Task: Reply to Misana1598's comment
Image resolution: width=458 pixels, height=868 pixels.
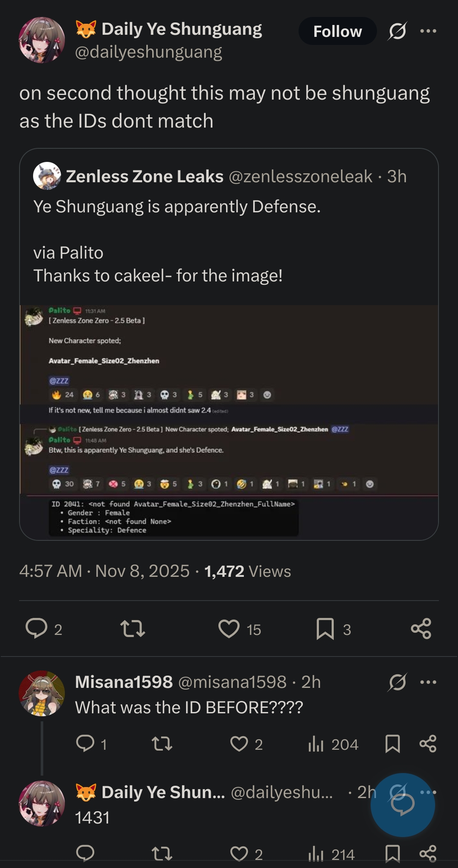Action: [x=85, y=744]
